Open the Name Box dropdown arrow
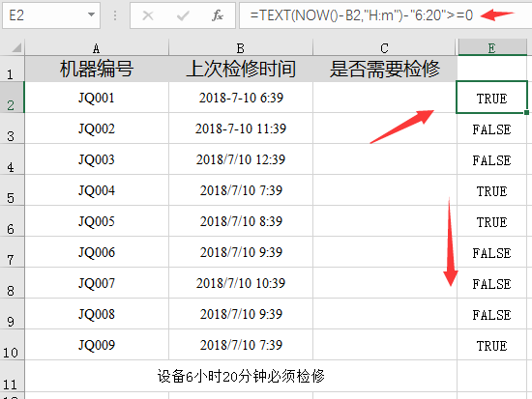This screenshot has height=399, width=532. pyautogui.click(x=91, y=14)
